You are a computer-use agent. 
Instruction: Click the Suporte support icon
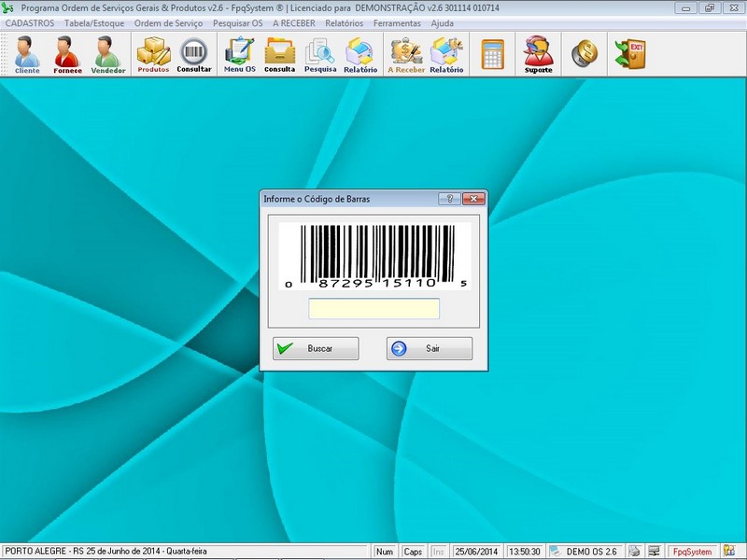click(x=538, y=54)
